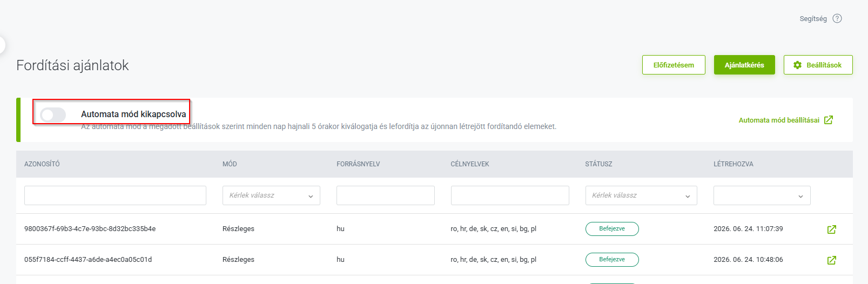
Task: Expand the Mód filter dropdown
Action: (x=271, y=195)
